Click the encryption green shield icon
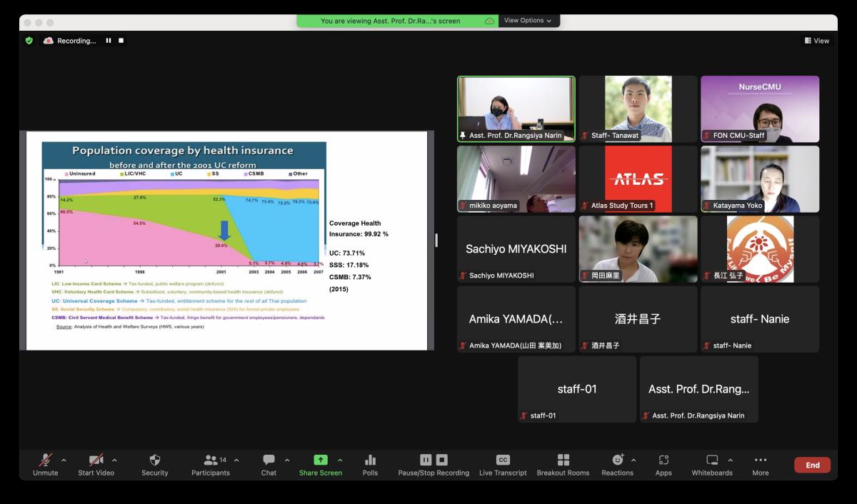The height and width of the screenshot is (504, 857). 29,41
